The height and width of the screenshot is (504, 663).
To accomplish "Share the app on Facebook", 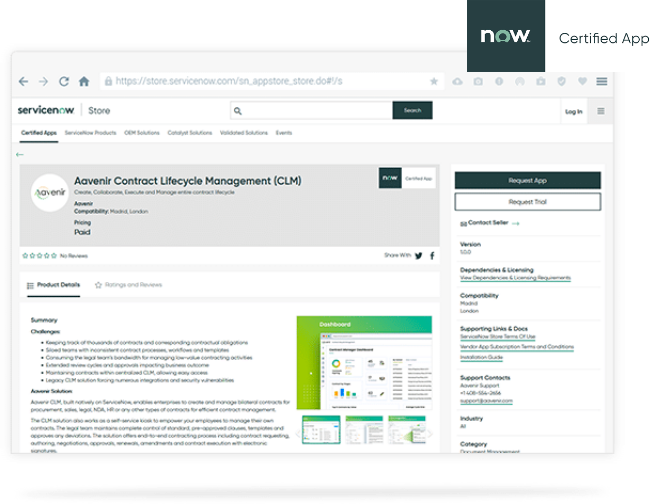I will [432, 255].
